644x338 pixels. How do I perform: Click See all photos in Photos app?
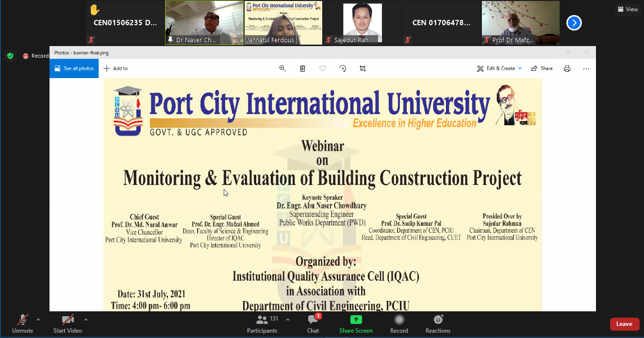coord(74,68)
